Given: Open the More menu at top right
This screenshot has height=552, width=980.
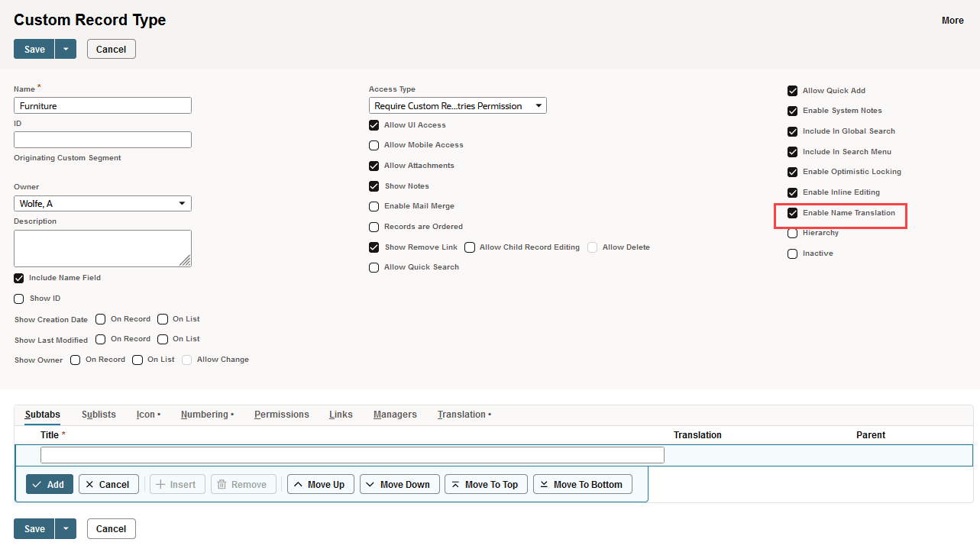Looking at the screenshot, I should [x=953, y=21].
